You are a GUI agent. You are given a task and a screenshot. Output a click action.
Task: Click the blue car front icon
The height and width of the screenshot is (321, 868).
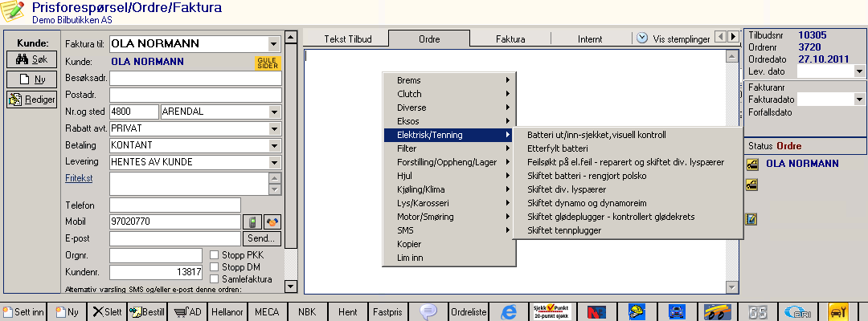tap(675, 312)
